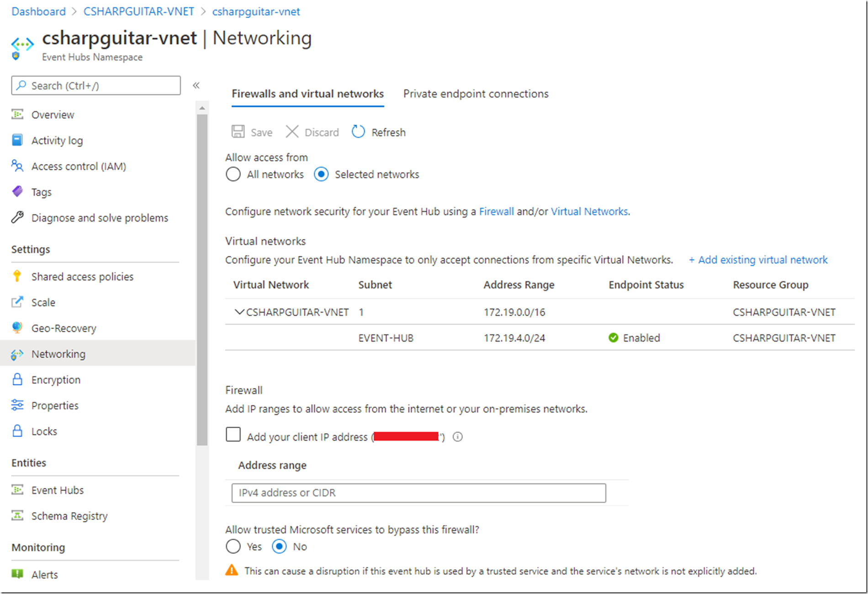Screen dimensions: 868x594
Task: Click the Shared access policies key icon
Action: pos(17,276)
